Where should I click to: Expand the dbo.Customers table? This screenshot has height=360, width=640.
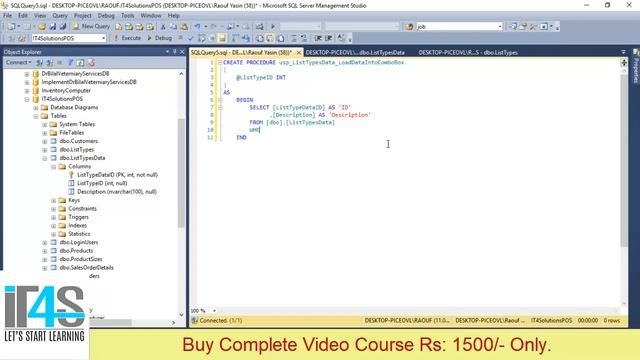(45, 141)
